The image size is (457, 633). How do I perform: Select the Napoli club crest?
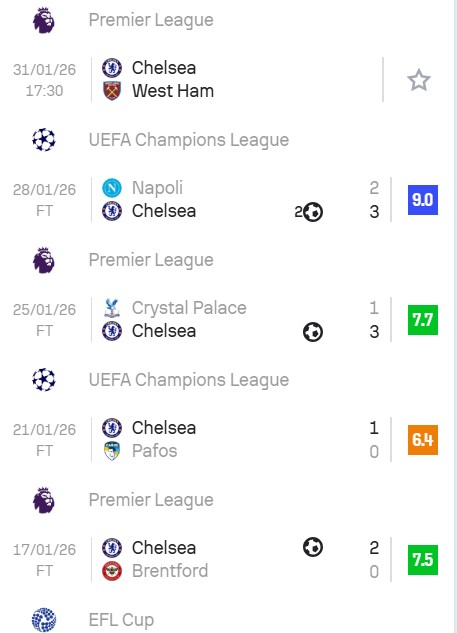click(x=112, y=188)
